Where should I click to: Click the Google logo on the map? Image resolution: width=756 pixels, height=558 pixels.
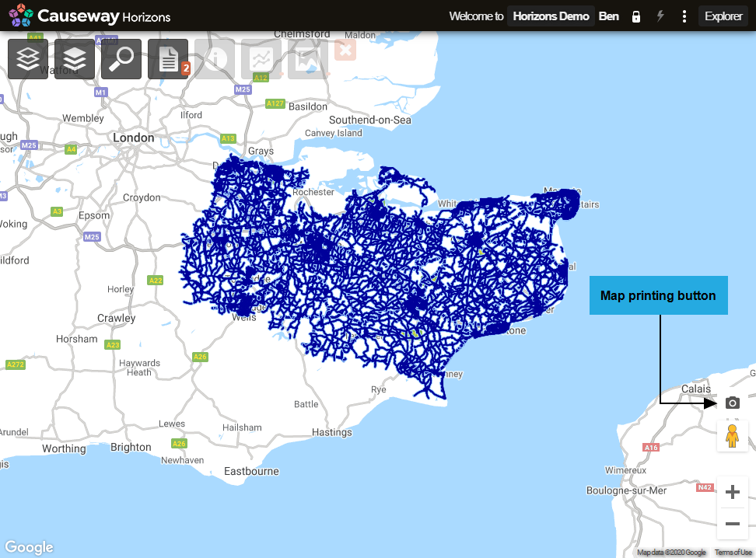[29, 547]
